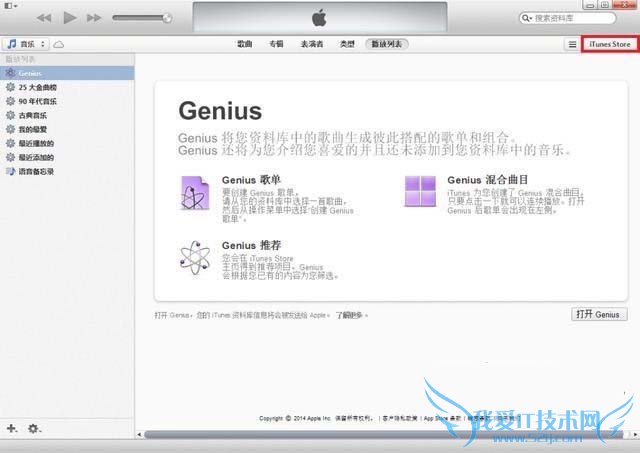Click the 打开 Genius button
The image size is (640, 453).
[x=599, y=314]
